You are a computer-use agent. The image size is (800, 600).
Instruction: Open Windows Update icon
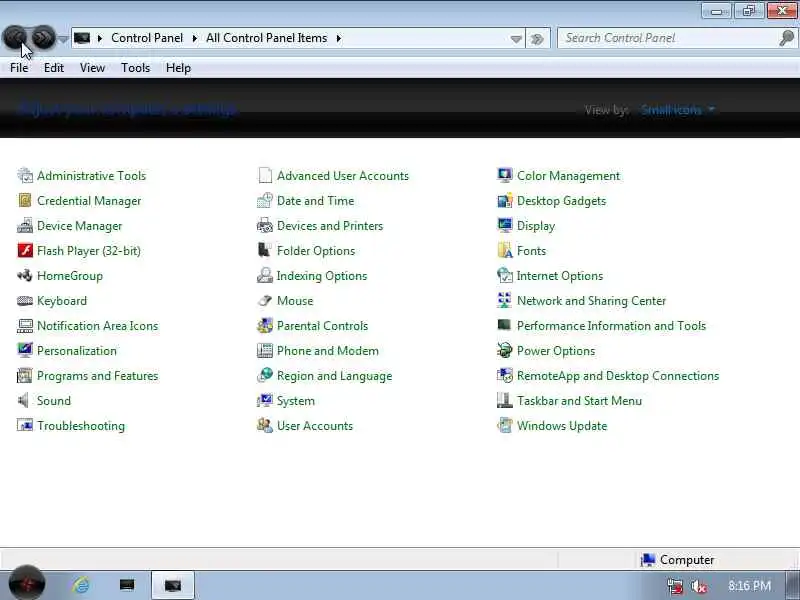tap(505, 426)
